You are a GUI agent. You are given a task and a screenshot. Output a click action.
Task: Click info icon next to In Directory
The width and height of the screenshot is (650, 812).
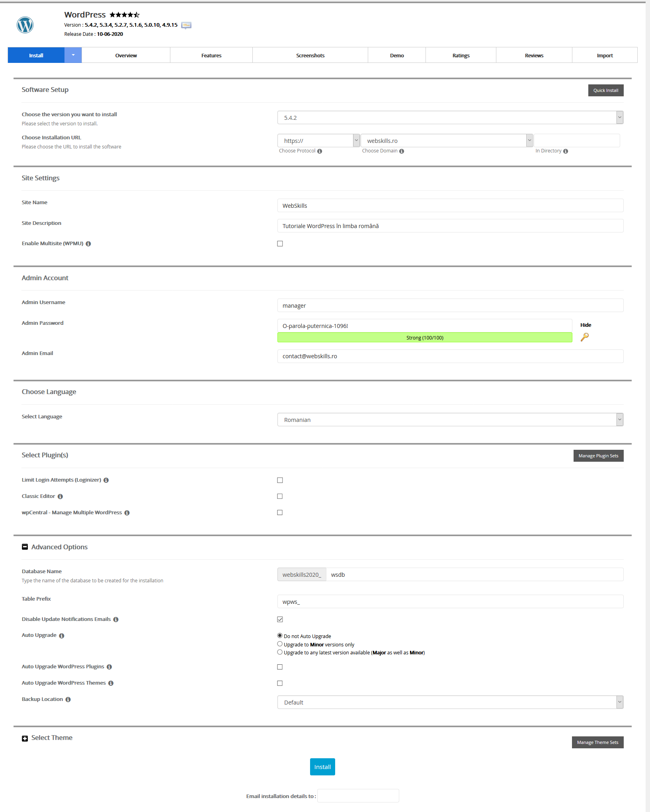coord(566,151)
